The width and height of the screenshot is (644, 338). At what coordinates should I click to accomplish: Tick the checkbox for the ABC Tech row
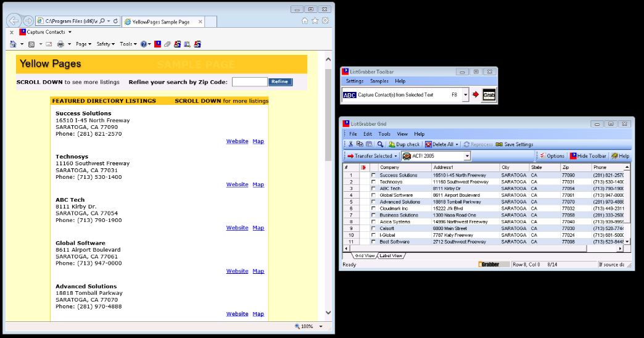[x=373, y=189]
